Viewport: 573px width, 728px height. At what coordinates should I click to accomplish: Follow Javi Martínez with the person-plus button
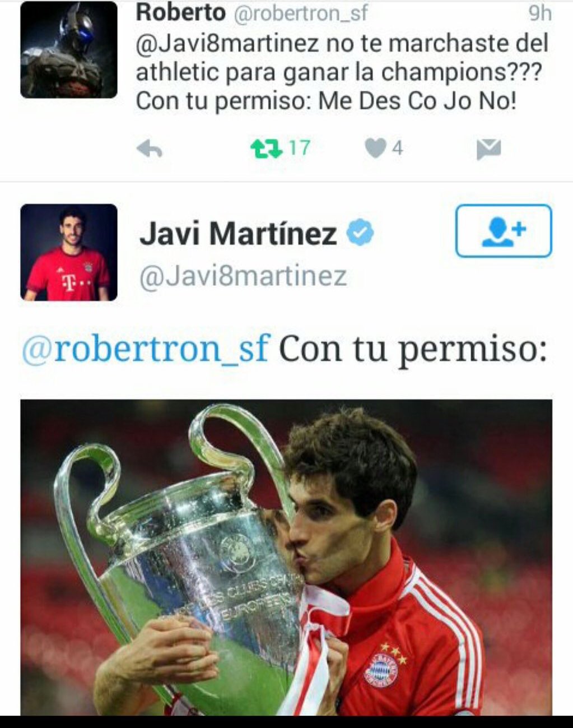(x=504, y=231)
